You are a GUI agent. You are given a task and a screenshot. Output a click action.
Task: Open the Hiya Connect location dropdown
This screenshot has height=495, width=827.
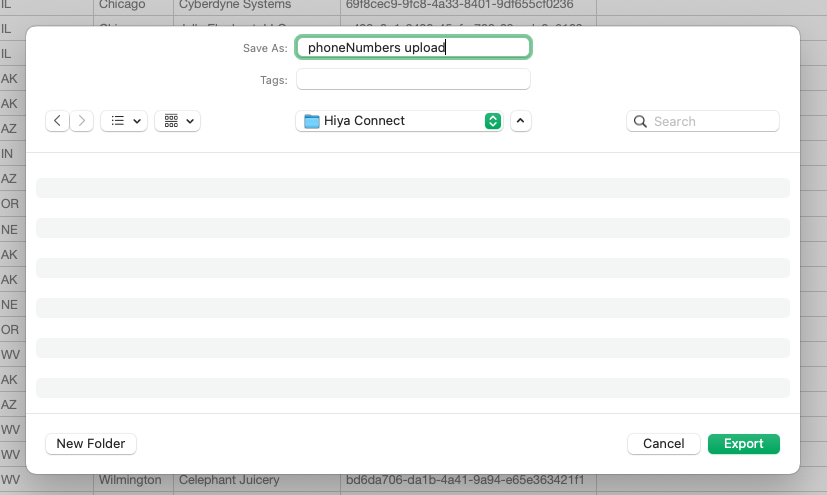[x=398, y=121]
